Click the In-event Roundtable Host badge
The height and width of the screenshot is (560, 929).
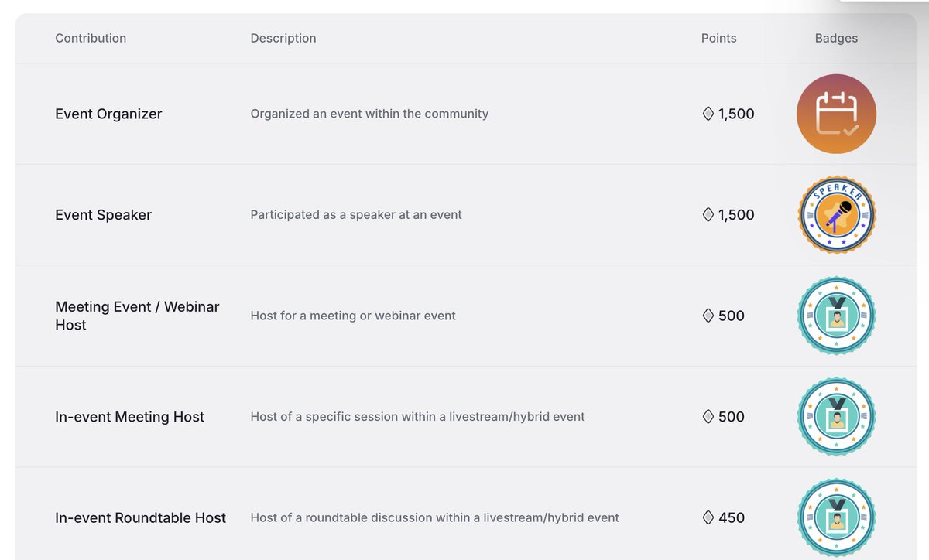click(836, 517)
